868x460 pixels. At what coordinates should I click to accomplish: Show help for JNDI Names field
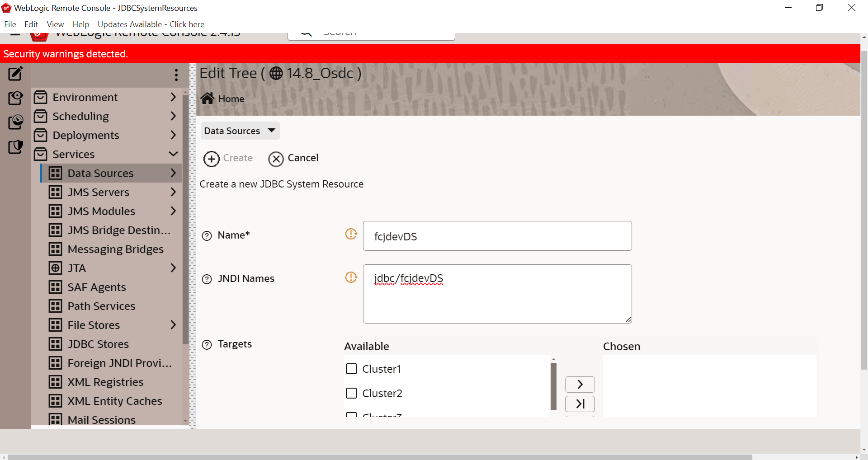click(207, 279)
